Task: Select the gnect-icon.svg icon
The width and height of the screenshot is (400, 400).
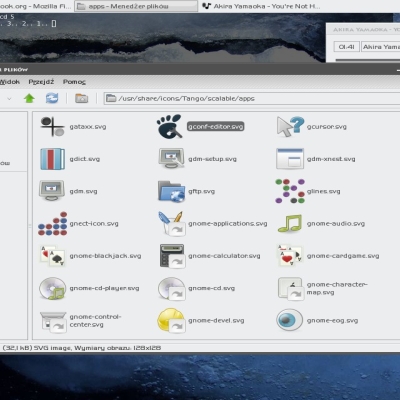Action: 53,224
